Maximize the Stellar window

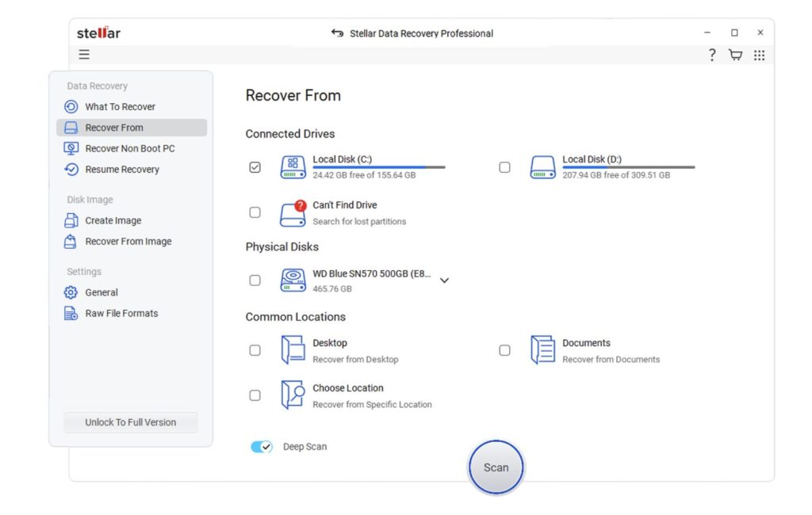point(734,32)
